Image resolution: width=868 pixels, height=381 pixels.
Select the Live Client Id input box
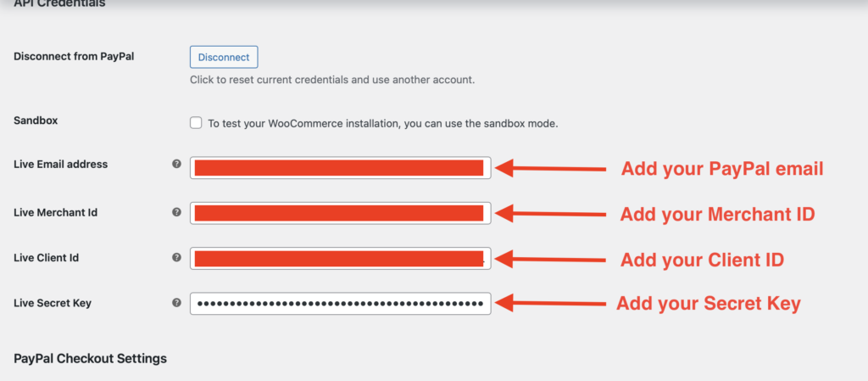click(x=340, y=258)
